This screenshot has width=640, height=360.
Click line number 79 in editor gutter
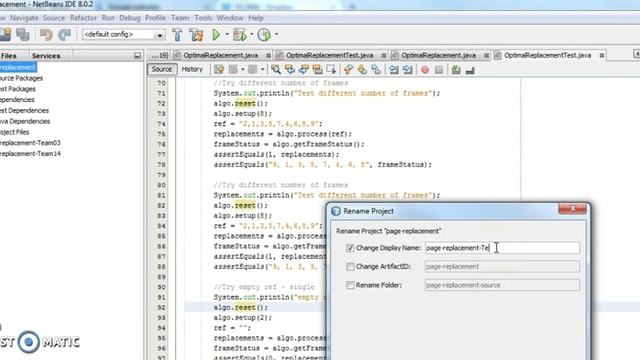162,175
